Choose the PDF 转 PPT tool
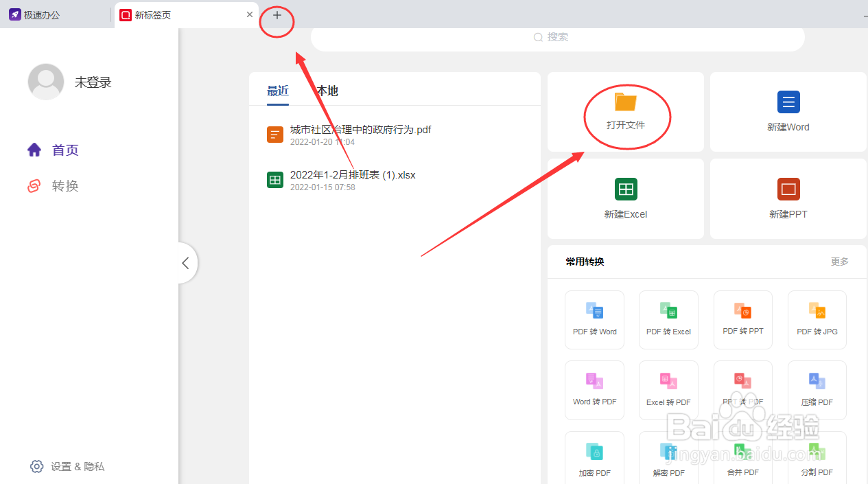Image resolution: width=868 pixels, height=484 pixels. click(x=742, y=320)
